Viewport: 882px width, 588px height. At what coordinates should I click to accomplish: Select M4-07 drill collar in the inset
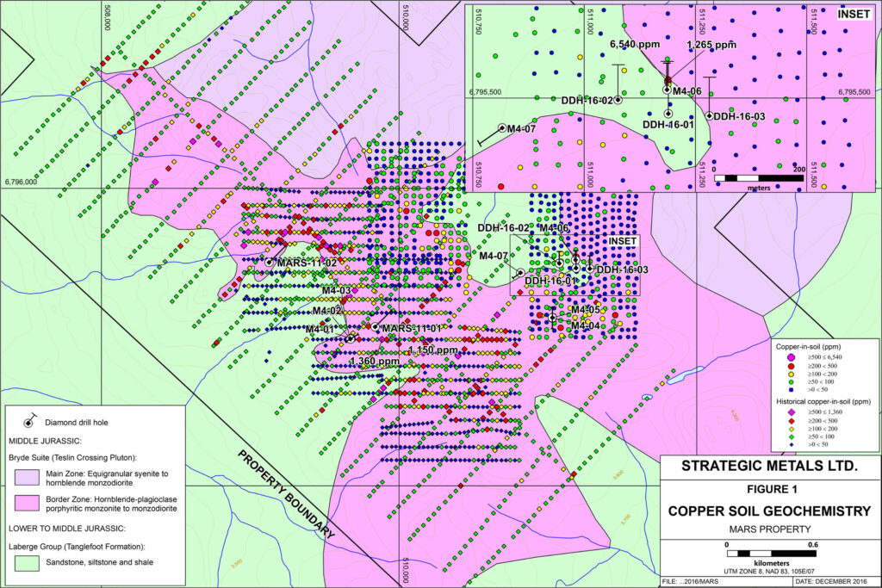click(x=502, y=128)
